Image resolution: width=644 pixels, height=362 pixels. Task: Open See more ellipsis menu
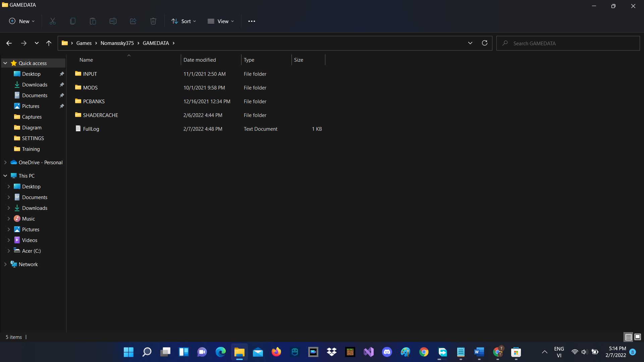(x=252, y=21)
